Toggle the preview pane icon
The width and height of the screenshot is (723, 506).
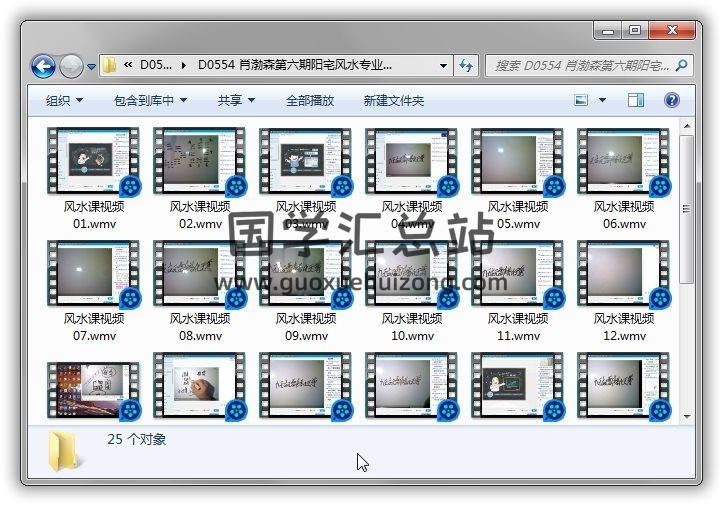636,100
